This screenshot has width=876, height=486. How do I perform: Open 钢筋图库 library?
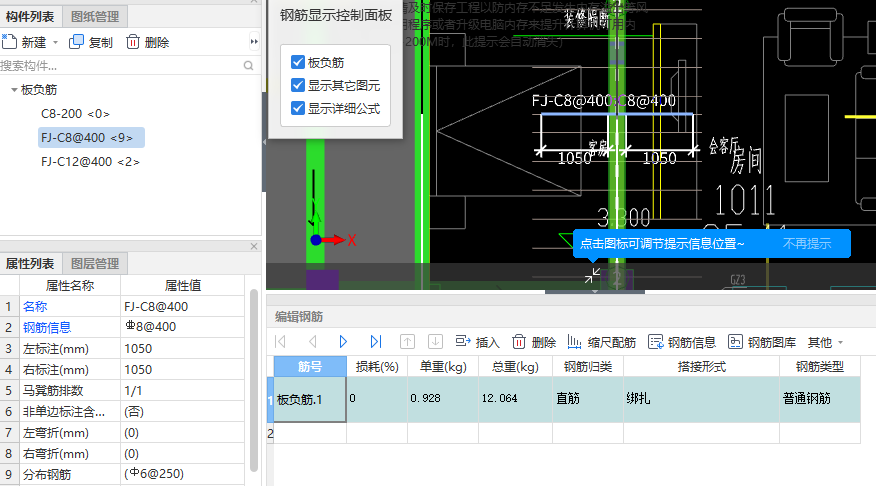(762, 342)
